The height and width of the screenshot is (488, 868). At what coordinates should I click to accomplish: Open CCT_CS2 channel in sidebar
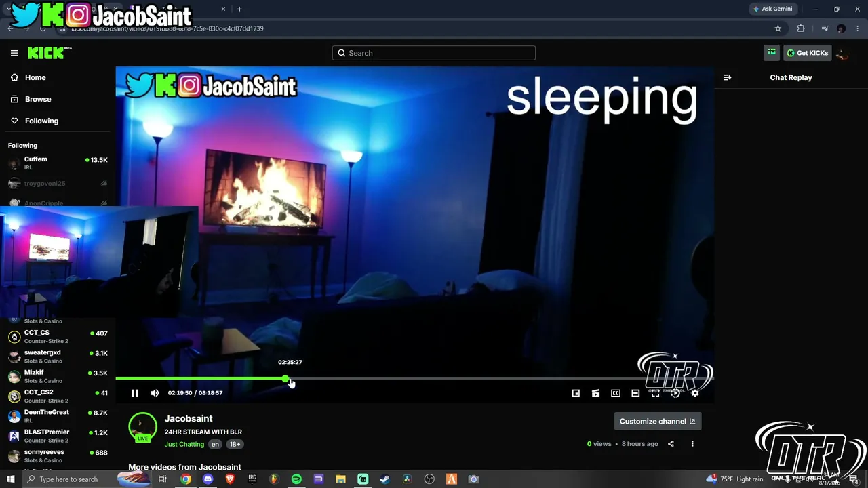point(58,396)
